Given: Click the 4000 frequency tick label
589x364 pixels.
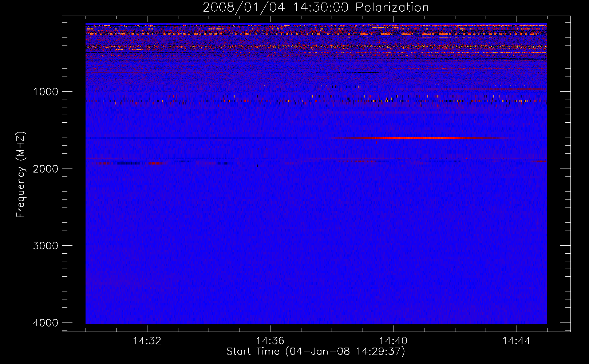Looking at the screenshot, I should (46, 323).
